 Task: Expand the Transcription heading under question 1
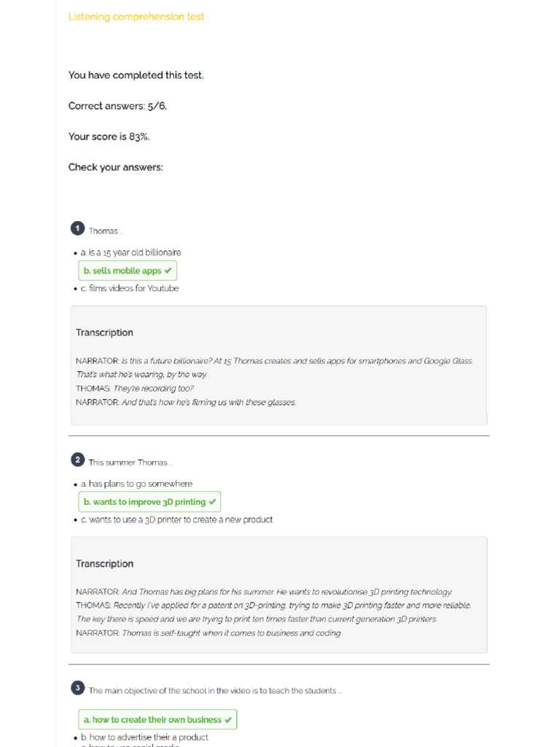(104, 333)
